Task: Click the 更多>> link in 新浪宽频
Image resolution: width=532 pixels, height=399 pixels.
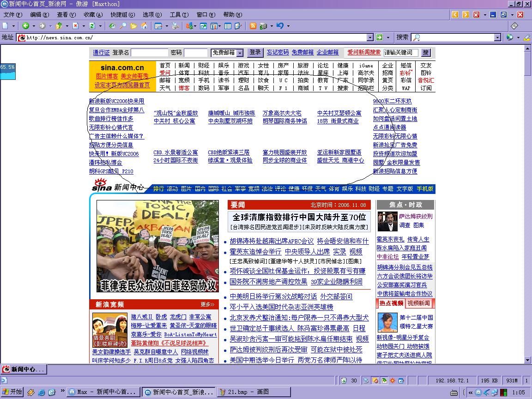Action: [x=207, y=304]
